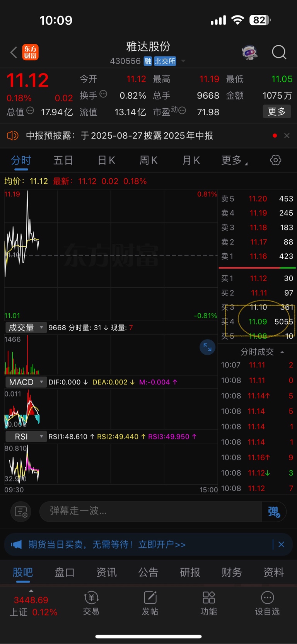
Task: Tap the intraday price chart area
Action: click(x=111, y=255)
